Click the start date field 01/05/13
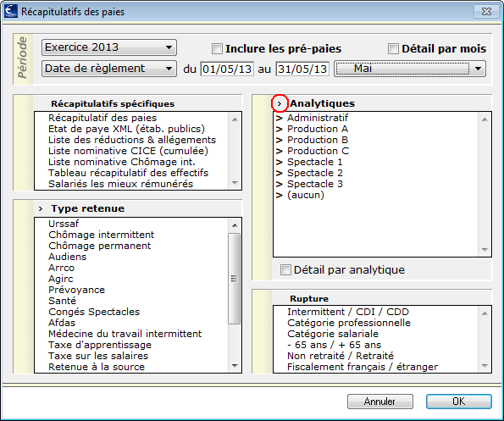The image size is (504, 421). pyautogui.click(x=227, y=69)
